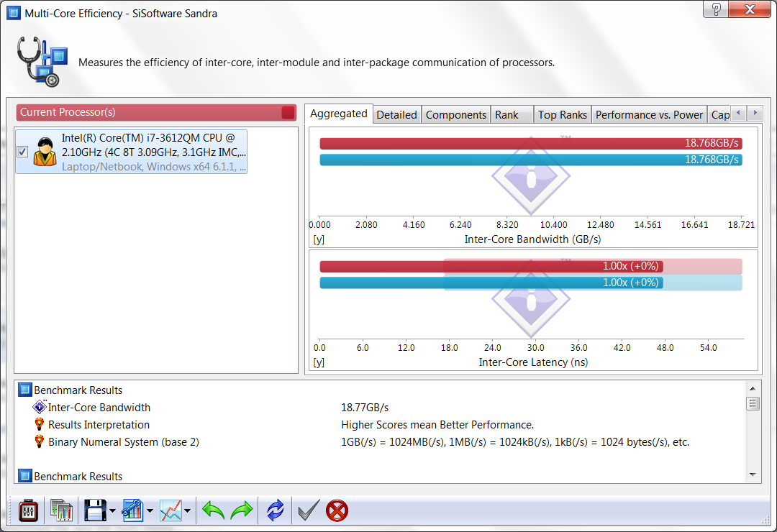Go back with the green left arrow
The image size is (777, 532).
[x=214, y=510]
